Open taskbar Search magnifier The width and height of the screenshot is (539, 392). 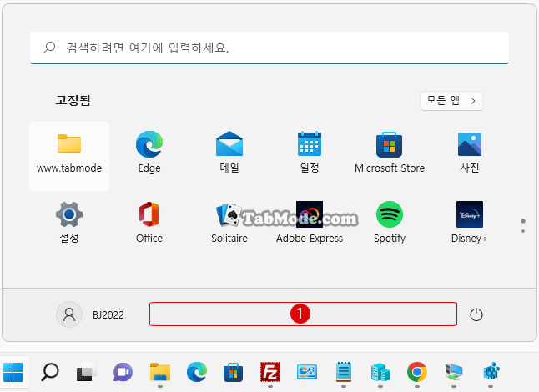[x=50, y=373]
